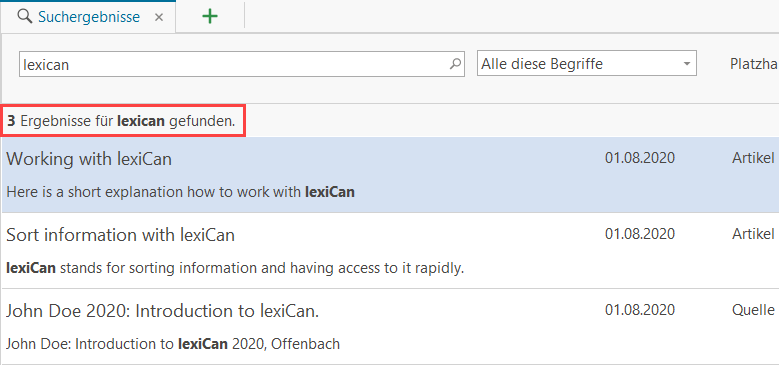The image size is (779, 365).
Task: Click the lexiCan stands for sorting information snippet
Action: [x=235, y=269]
